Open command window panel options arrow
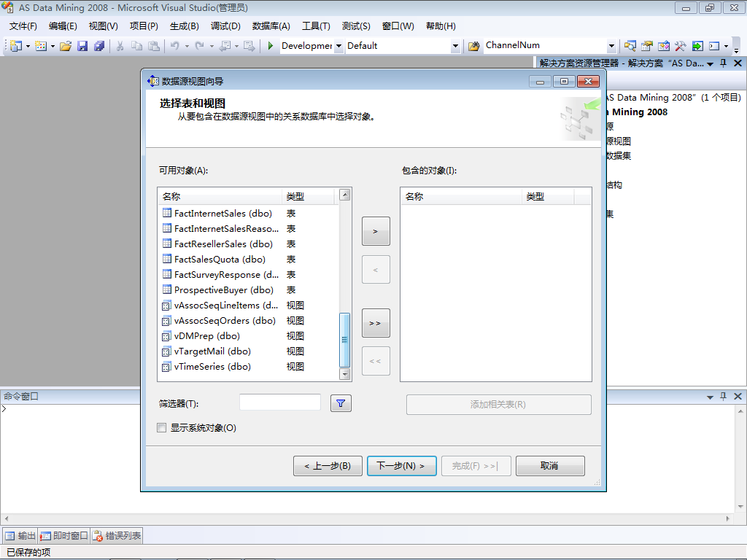This screenshot has width=747, height=560. [x=710, y=397]
